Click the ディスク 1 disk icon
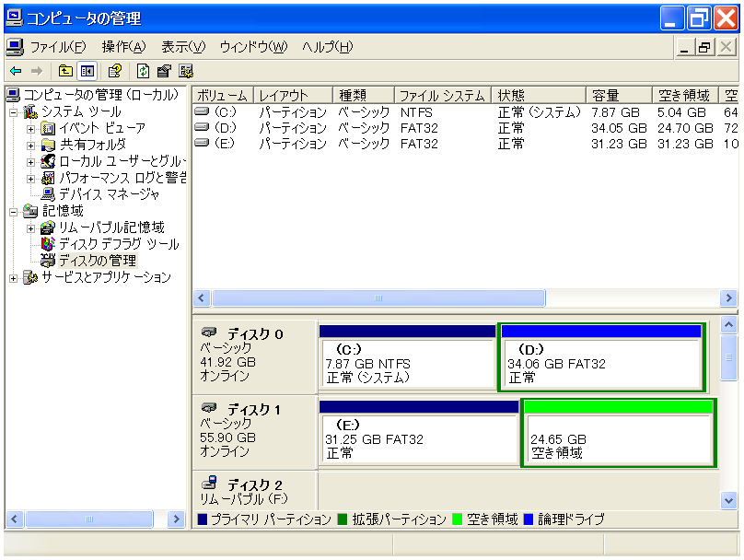 (x=209, y=407)
